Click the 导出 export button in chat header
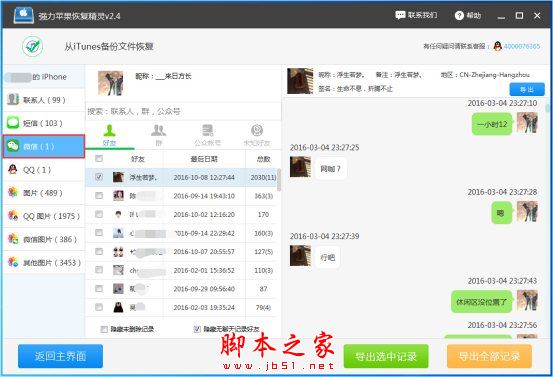 coord(527,89)
